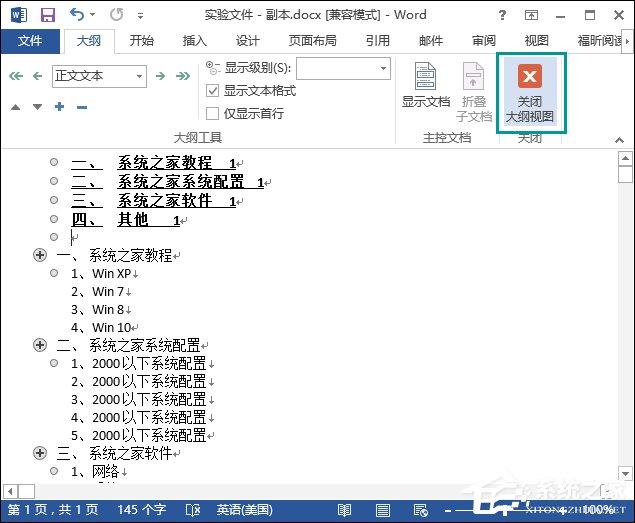Open the 文件 (File) tab
Viewport: 635px width, 523px height.
click(30, 41)
